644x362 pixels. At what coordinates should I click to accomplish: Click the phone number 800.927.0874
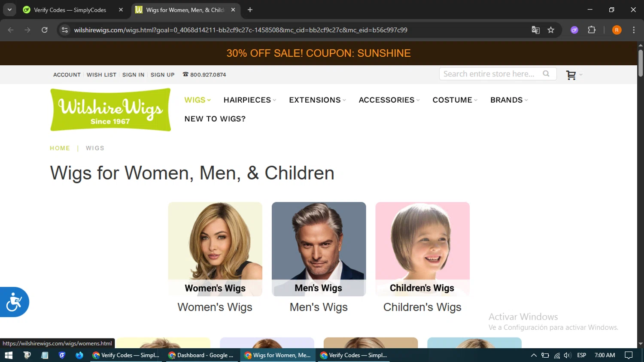coord(208,75)
